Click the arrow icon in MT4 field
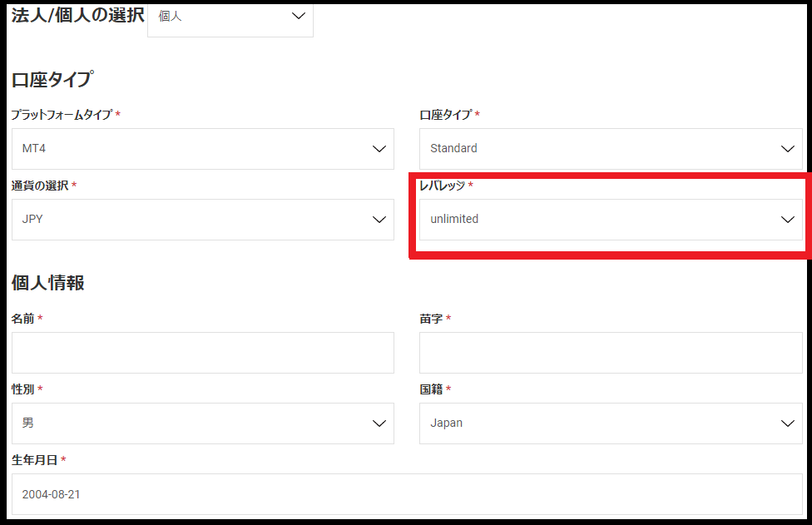 [379, 149]
